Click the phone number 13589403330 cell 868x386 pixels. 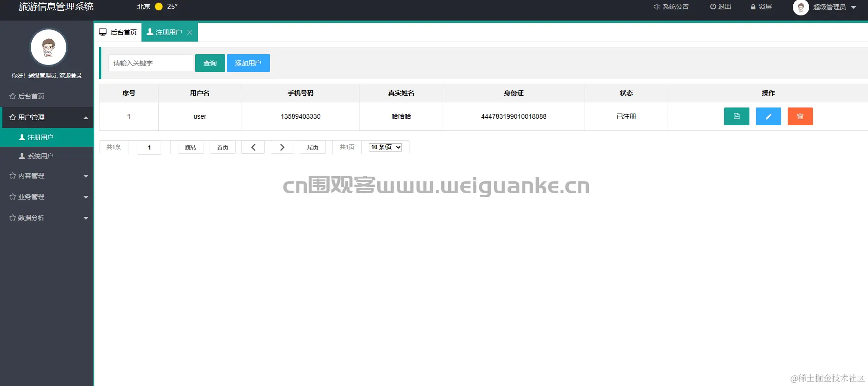[x=301, y=116]
